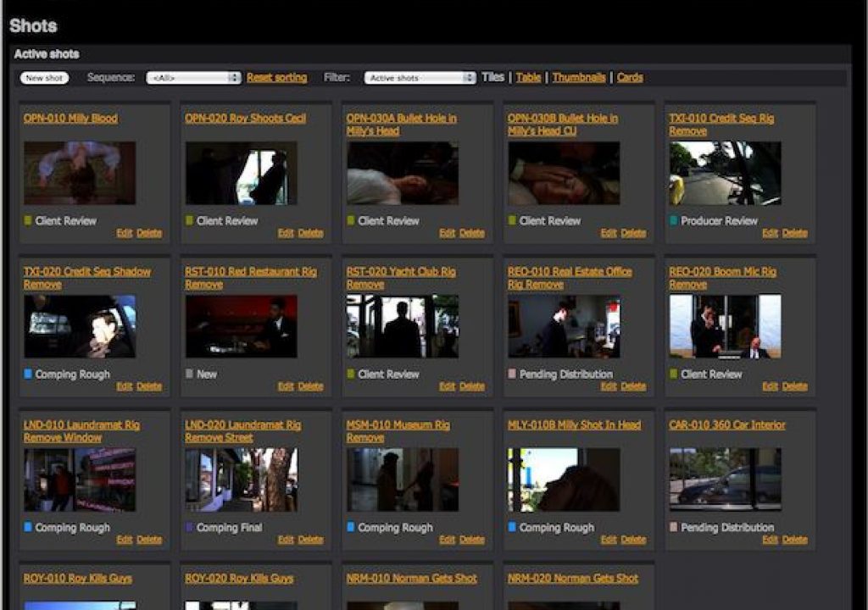Screen dimensions: 868x610
Task: Open NRM-020 Norman Gets Shot
Action: 573,578
